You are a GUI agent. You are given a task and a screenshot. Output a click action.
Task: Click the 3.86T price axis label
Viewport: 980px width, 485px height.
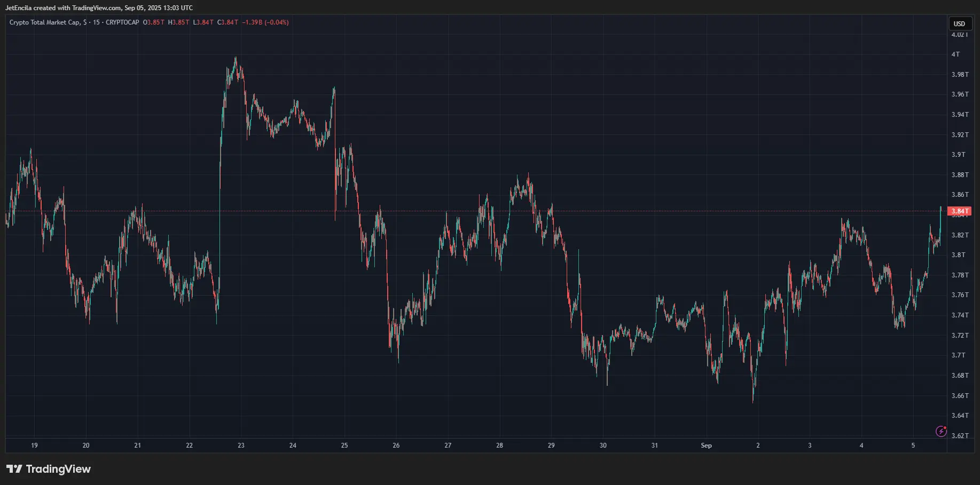pyautogui.click(x=960, y=195)
